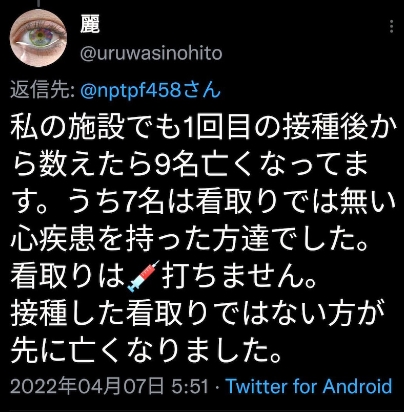Viewport: 404px width, 412px height.
Task: Open the three-dot more options menu
Action: pyautogui.click(x=392, y=26)
